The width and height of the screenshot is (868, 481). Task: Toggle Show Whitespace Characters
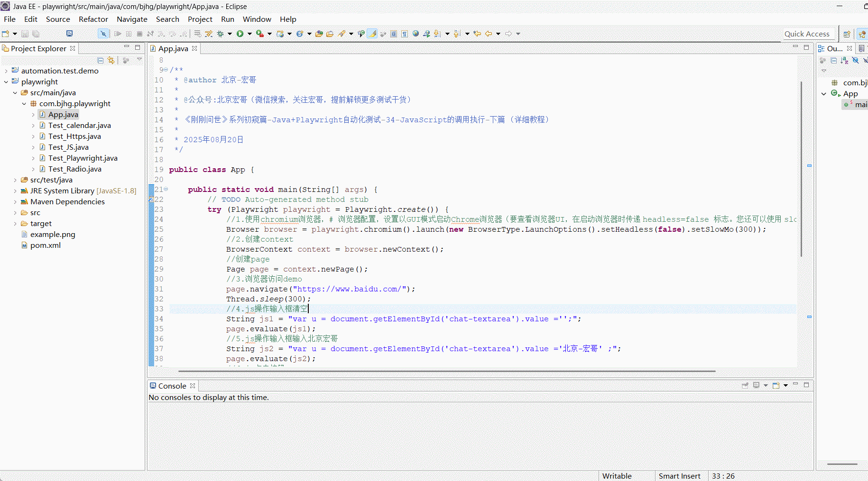(x=405, y=34)
